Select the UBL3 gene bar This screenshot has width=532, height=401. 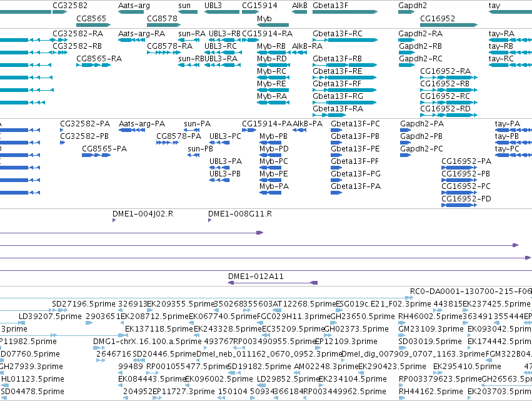222,12
